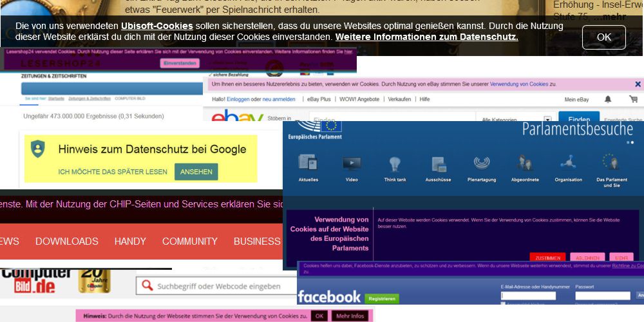Click OK on the pink Hinweis cookie bar
The width and height of the screenshot is (644, 322).
click(319, 316)
